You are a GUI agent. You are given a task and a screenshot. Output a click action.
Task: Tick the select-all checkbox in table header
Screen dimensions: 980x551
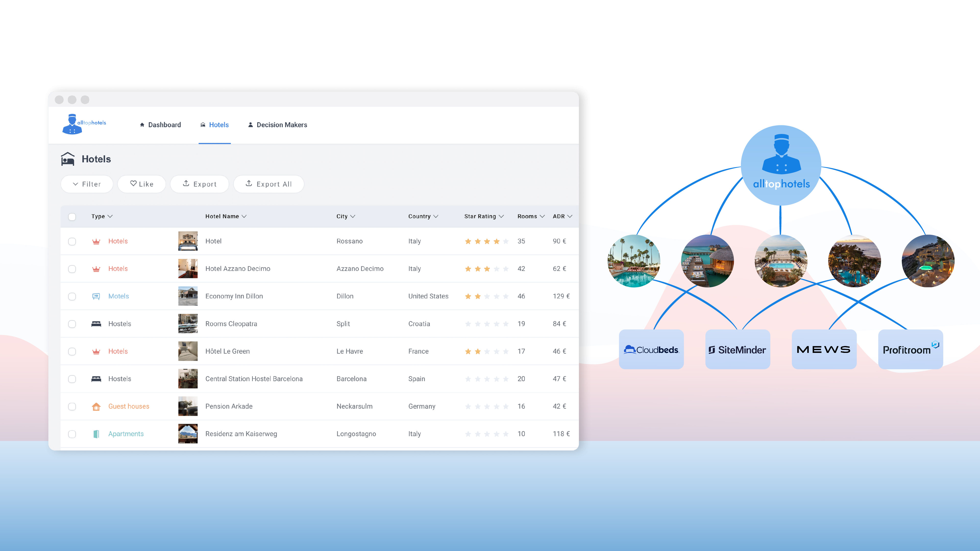click(72, 217)
